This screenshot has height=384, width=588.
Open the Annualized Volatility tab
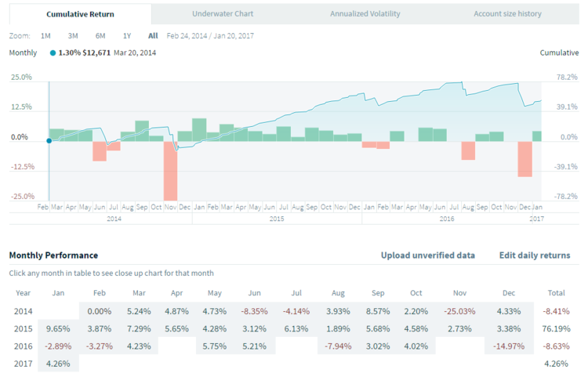pos(365,14)
